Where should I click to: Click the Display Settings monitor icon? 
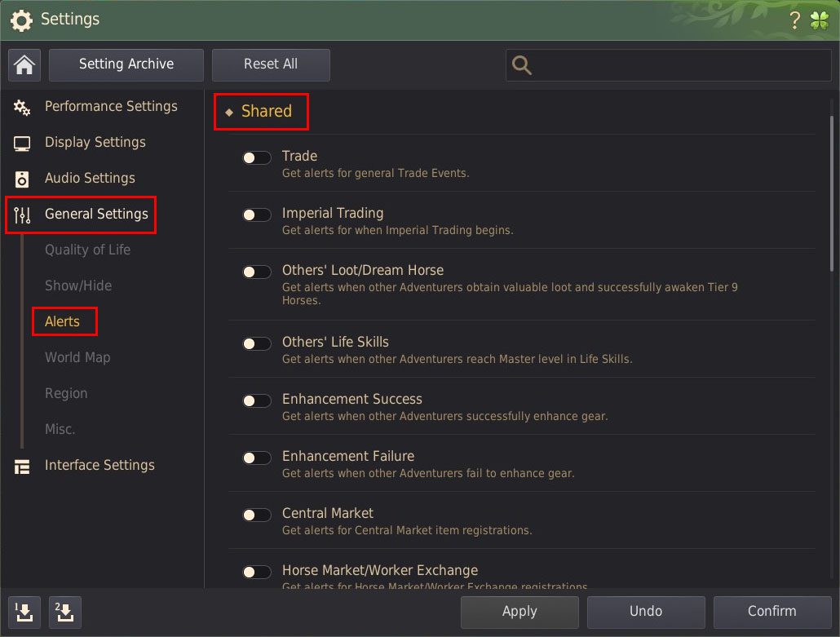point(22,143)
